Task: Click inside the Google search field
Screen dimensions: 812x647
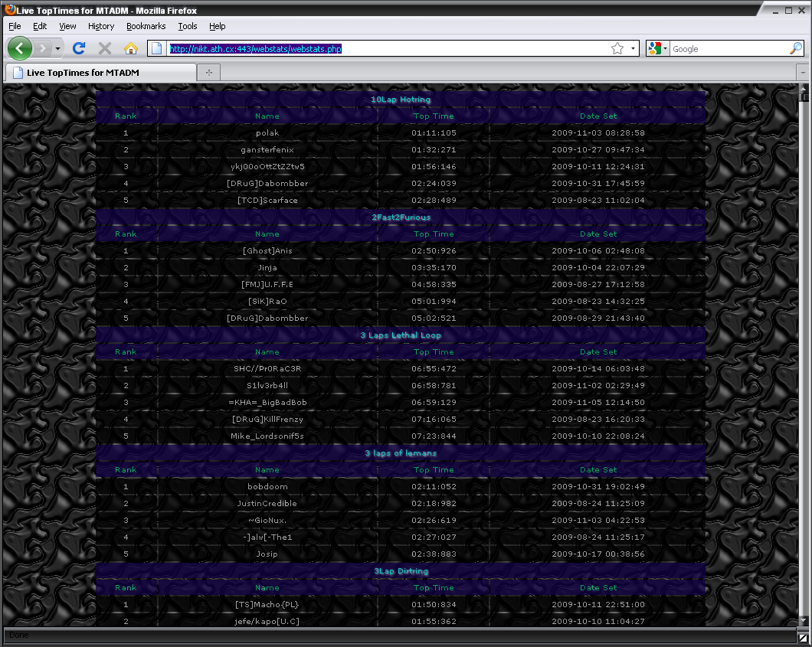Action: point(728,49)
